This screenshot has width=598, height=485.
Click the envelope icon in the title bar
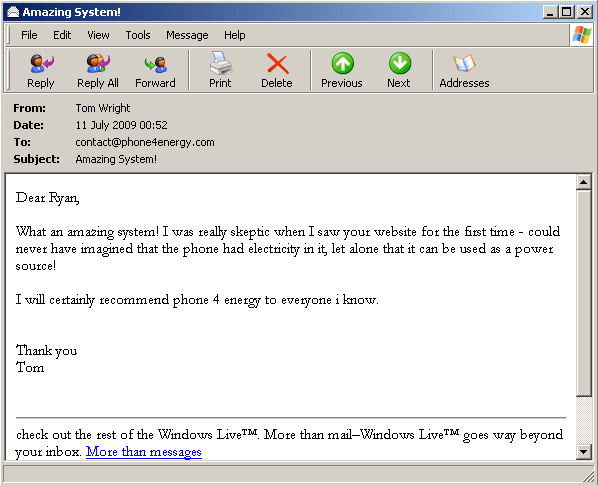coord(13,12)
